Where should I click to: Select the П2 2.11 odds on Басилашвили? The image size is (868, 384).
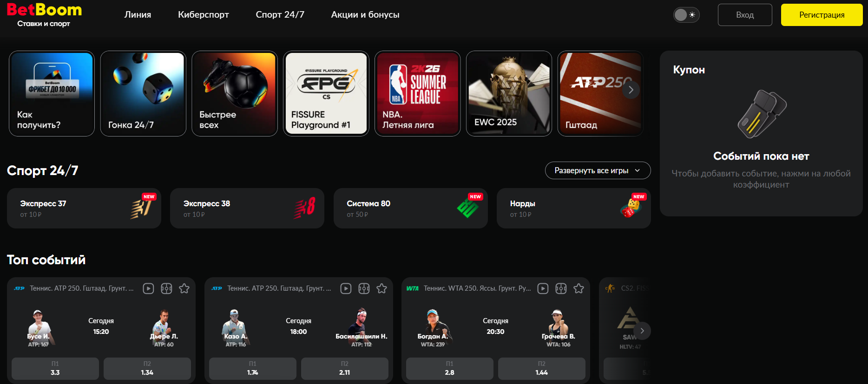pos(345,369)
